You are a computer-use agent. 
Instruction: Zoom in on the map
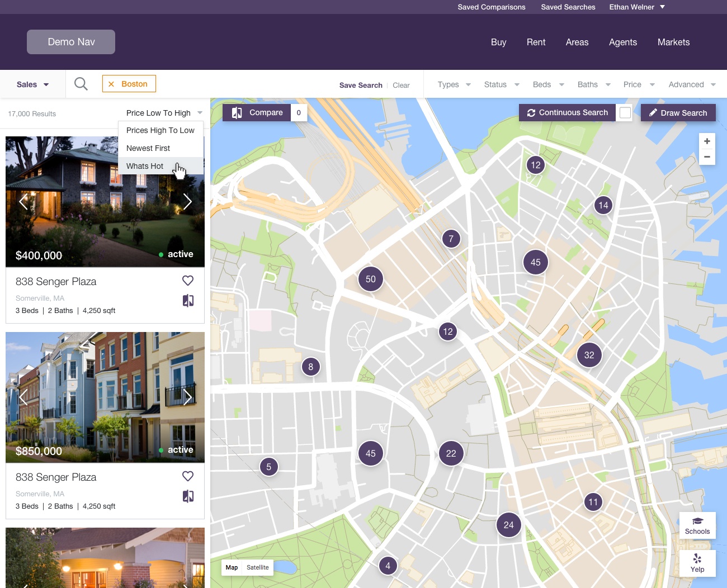click(x=707, y=141)
